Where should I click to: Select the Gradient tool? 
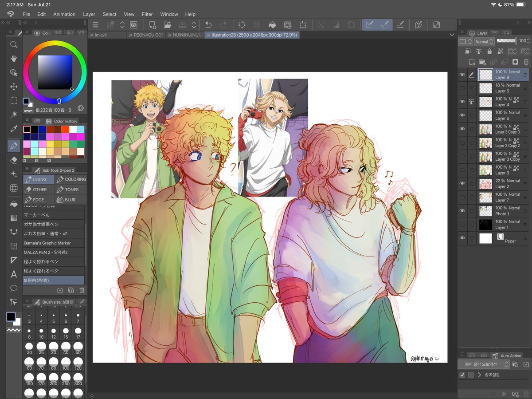point(14,218)
